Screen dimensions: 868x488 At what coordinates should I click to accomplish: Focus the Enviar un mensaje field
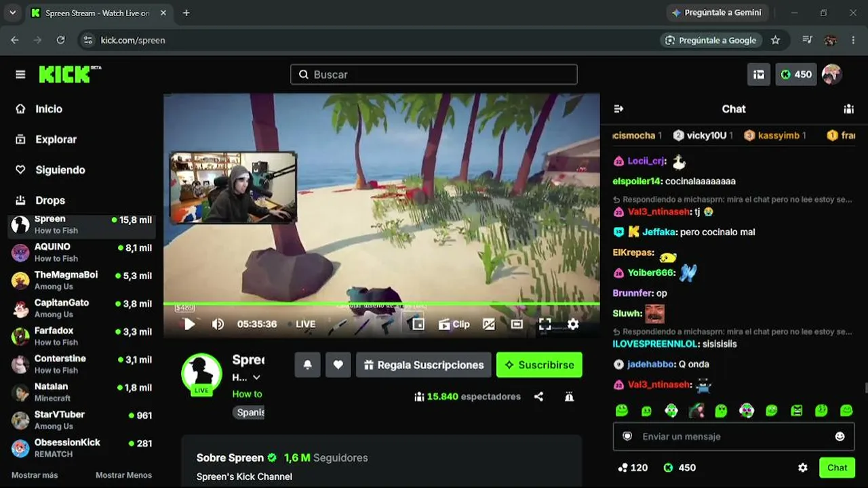(x=734, y=436)
